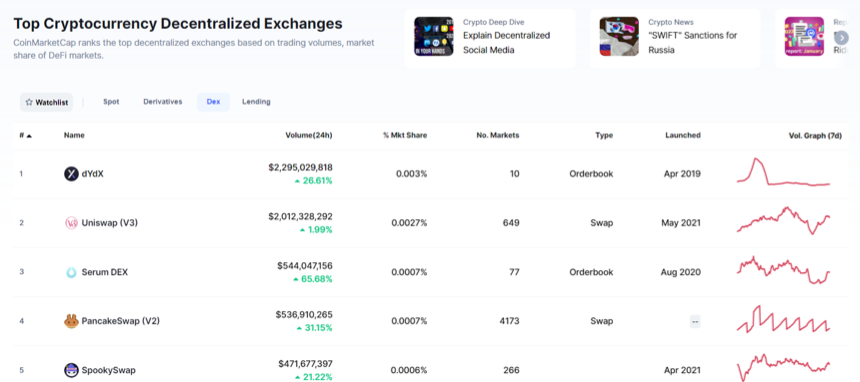The image size is (860, 382).
Task: Open the Serum DEX exchange page
Action: [105, 272]
